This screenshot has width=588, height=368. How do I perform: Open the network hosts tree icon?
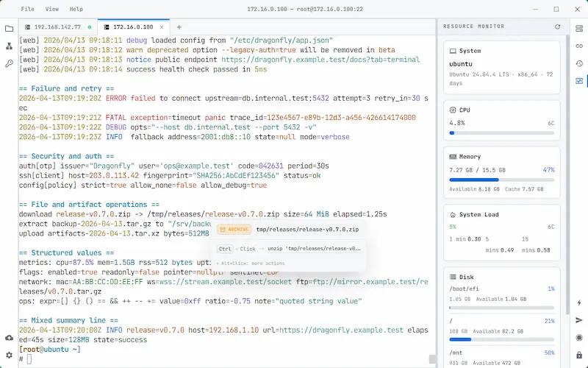pyautogui.click(x=10, y=46)
